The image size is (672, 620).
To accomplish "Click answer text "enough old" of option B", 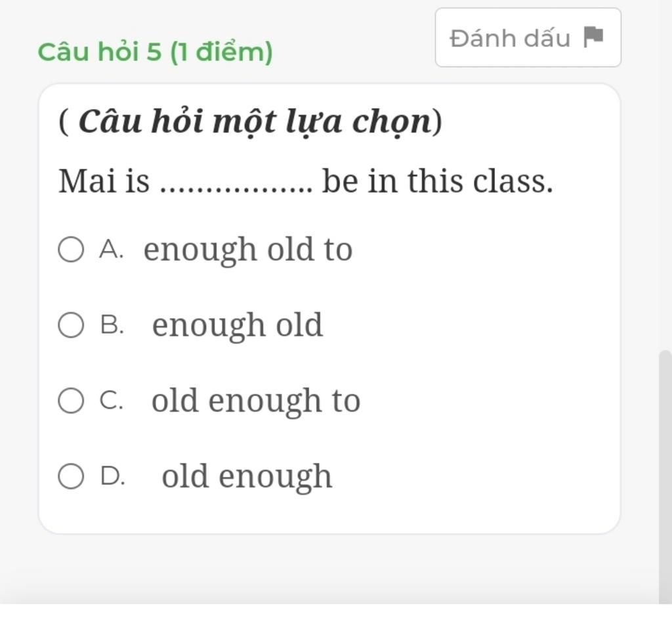I will coord(238,325).
